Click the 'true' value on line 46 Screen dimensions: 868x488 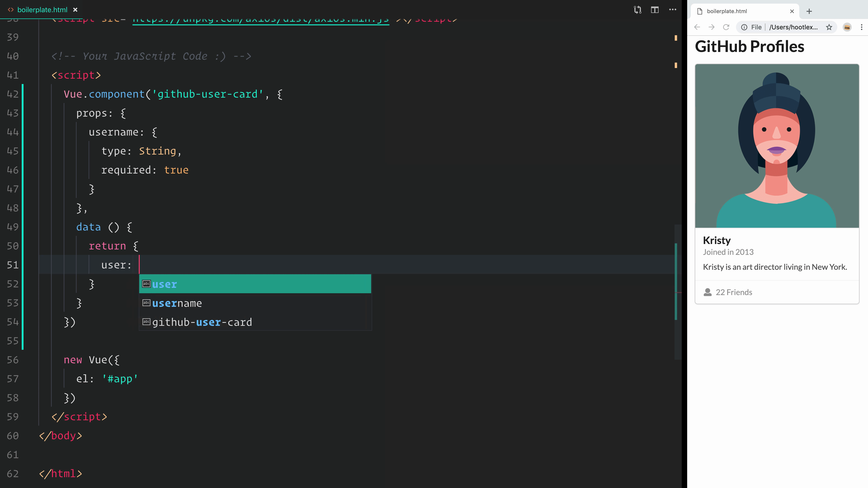pos(176,170)
